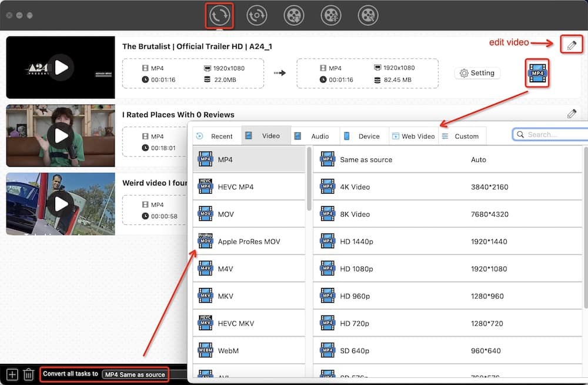Screen dimensions: 588x385
Task: Click the trash icon to clear tasks
Action: tap(28, 374)
